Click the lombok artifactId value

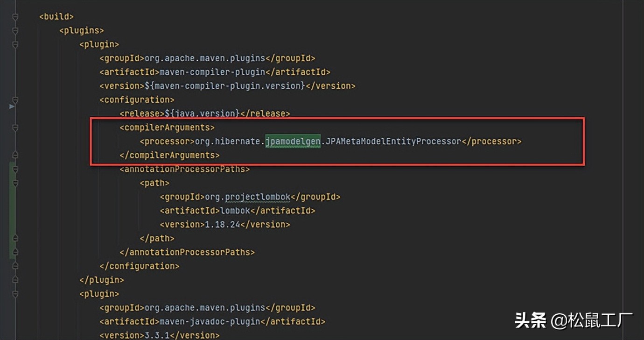point(234,211)
